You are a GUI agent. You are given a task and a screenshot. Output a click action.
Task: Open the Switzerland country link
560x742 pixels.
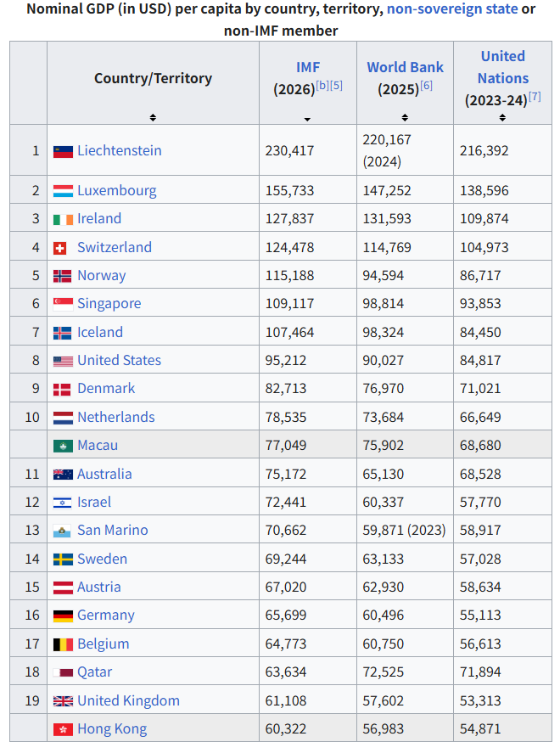(115, 247)
